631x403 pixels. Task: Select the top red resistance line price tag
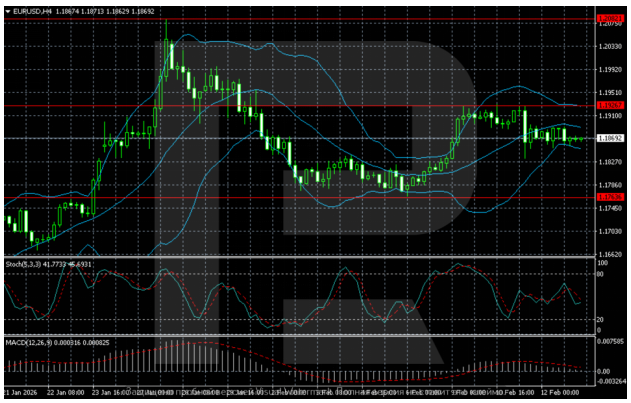608,19
